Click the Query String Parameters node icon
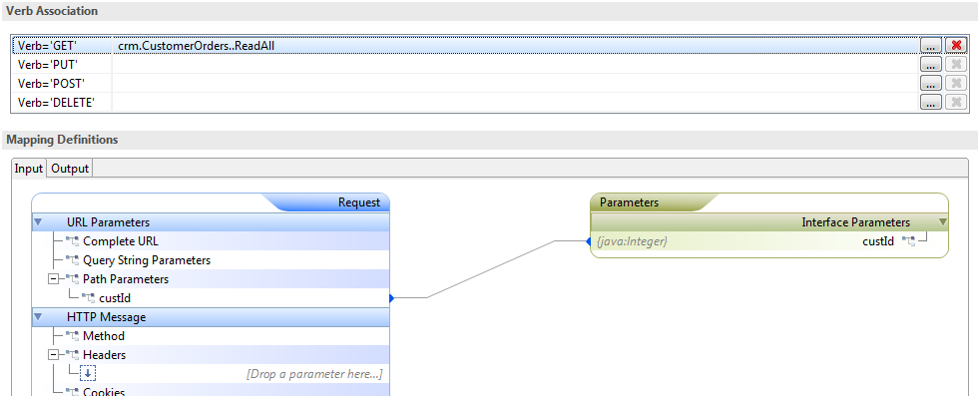Viewport: 980px width, 396px height. point(72,260)
